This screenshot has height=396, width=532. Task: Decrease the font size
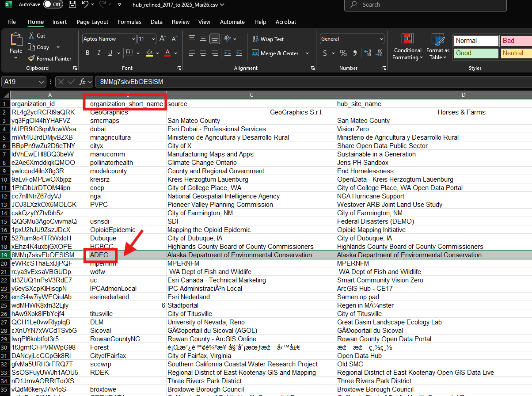pyautogui.click(x=174, y=39)
